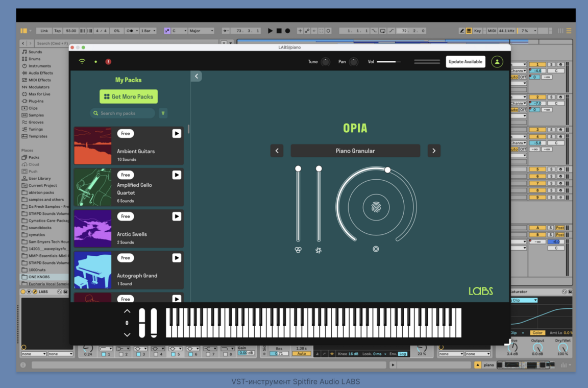The width and height of the screenshot is (588, 388).
Task: Open the Drums browser category
Action: coord(35,59)
